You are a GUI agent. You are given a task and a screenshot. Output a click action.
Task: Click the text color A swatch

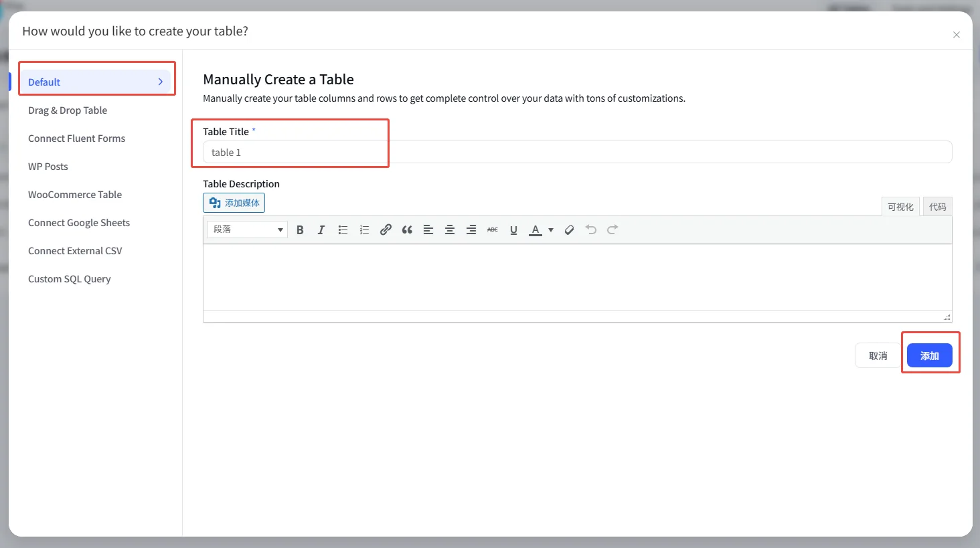[536, 230]
